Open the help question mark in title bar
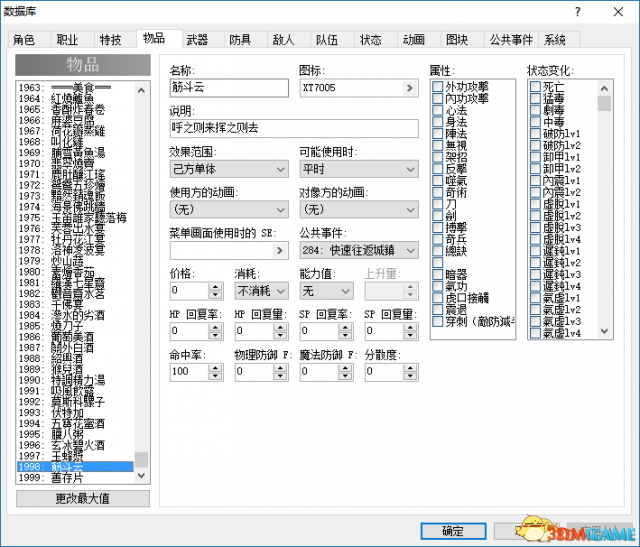This screenshot has width=640, height=547. pos(578,12)
